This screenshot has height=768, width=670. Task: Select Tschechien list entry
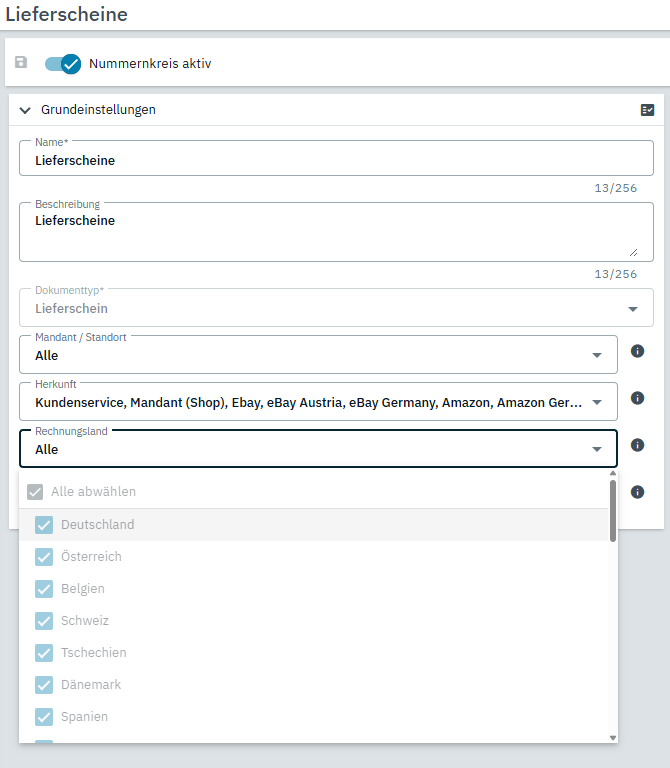click(93, 653)
